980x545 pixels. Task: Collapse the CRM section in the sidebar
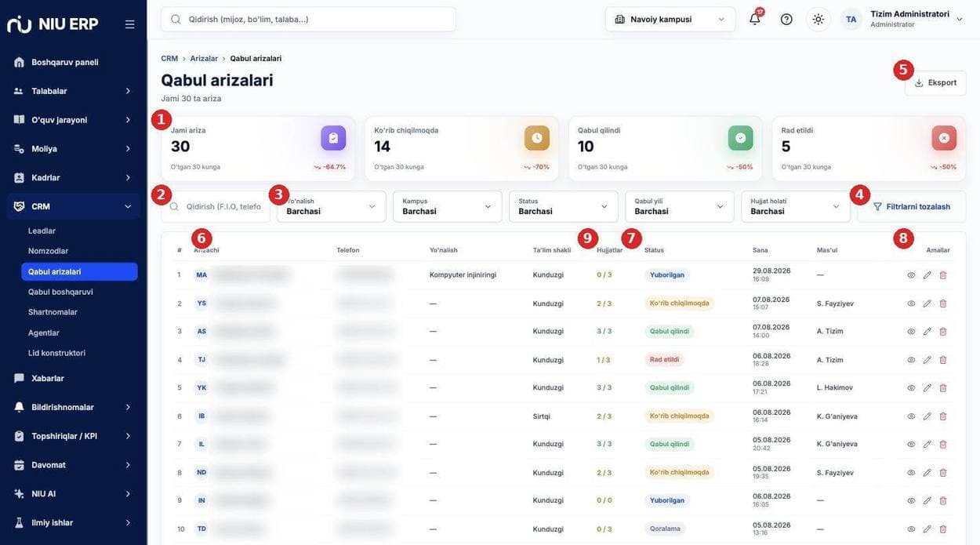[73, 206]
